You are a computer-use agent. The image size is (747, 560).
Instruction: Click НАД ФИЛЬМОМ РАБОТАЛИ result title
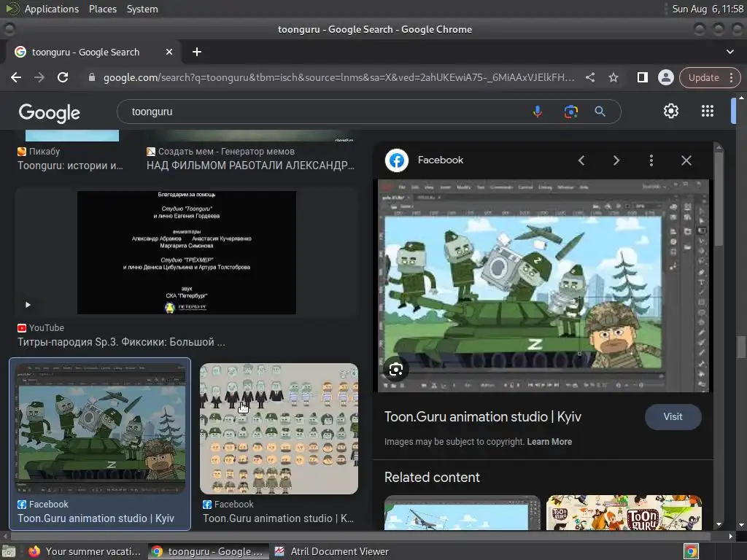point(250,166)
